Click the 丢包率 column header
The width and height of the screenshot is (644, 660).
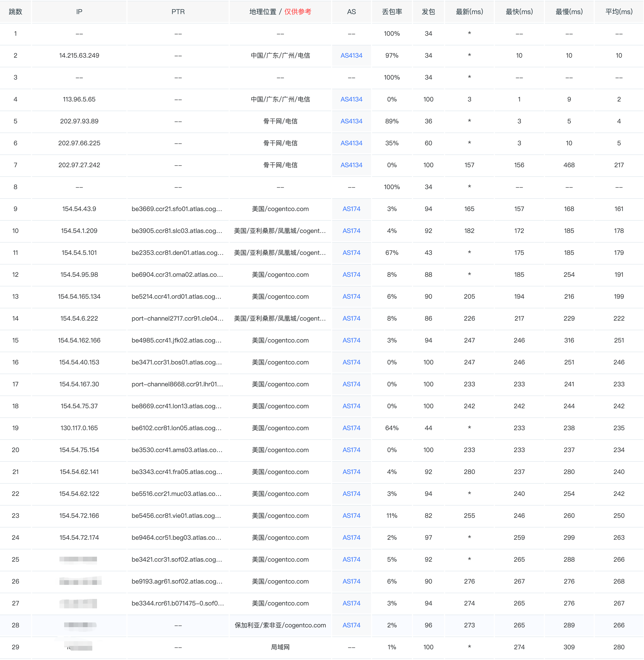(392, 12)
